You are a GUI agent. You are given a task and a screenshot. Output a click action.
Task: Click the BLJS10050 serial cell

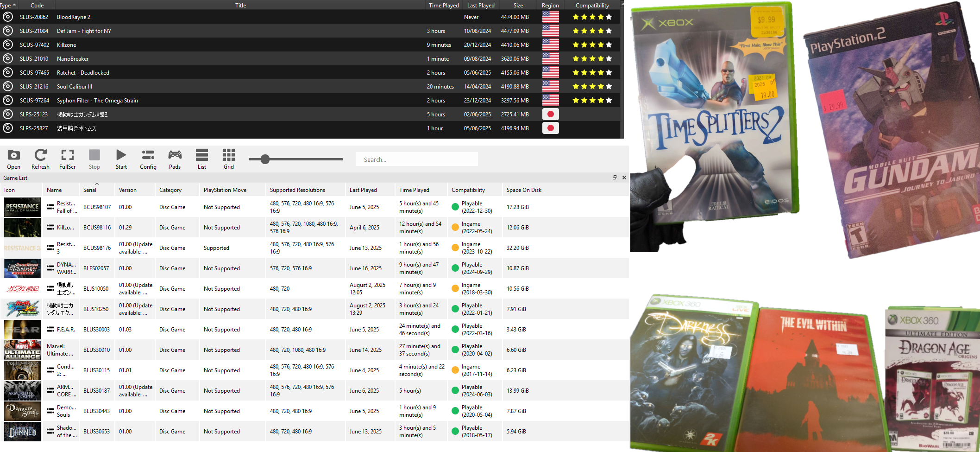96,289
